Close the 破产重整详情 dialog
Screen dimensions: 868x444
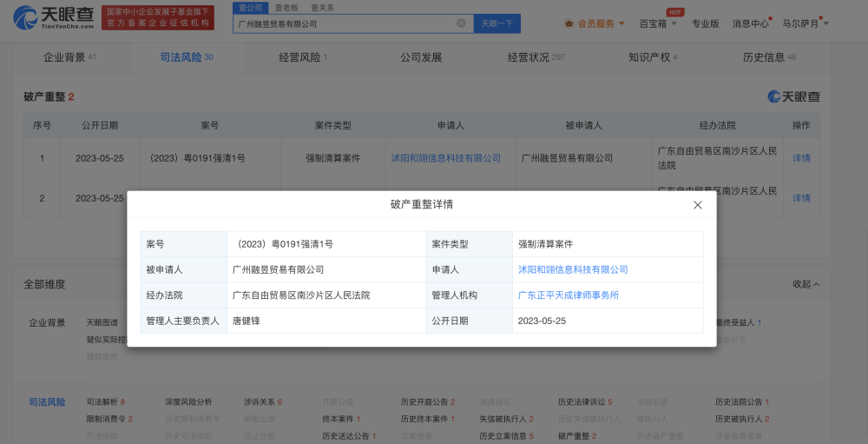point(697,205)
